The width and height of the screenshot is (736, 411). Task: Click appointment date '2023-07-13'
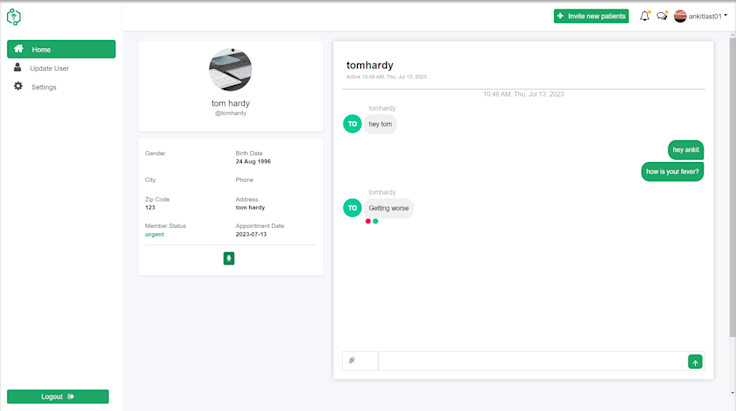pyautogui.click(x=251, y=234)
